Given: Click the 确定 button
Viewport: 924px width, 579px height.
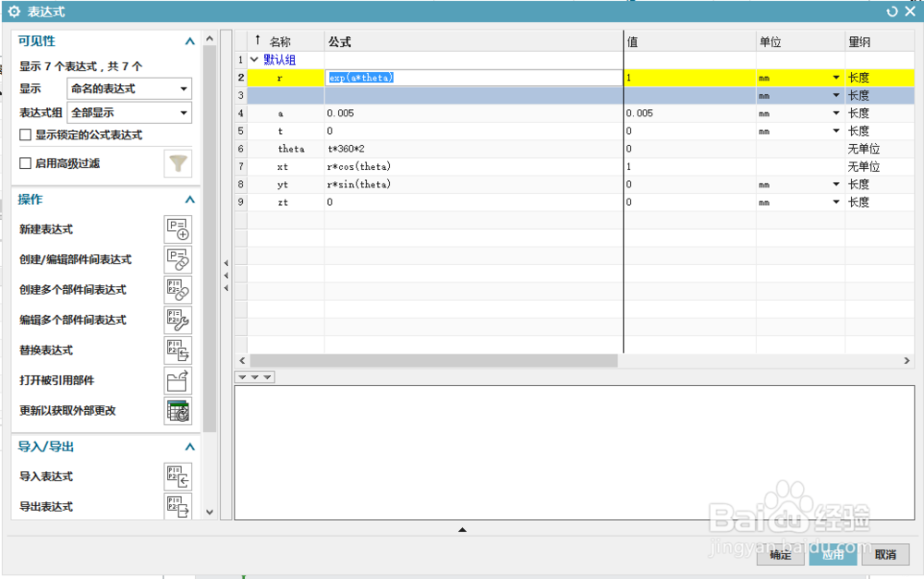Looking at the screenshot, I should pos(780,554).
